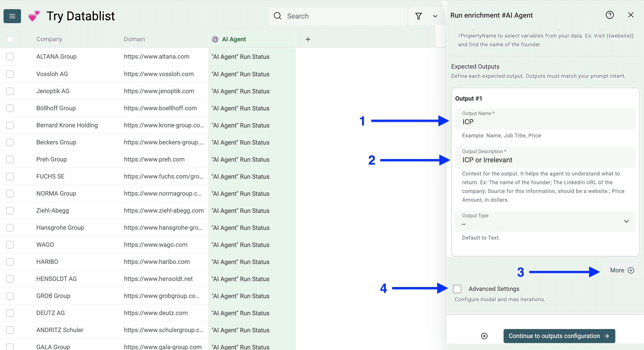Select the Ziehl-Abegg company cell
Screen dimensions: 644x350
click(x=52, y=210)
